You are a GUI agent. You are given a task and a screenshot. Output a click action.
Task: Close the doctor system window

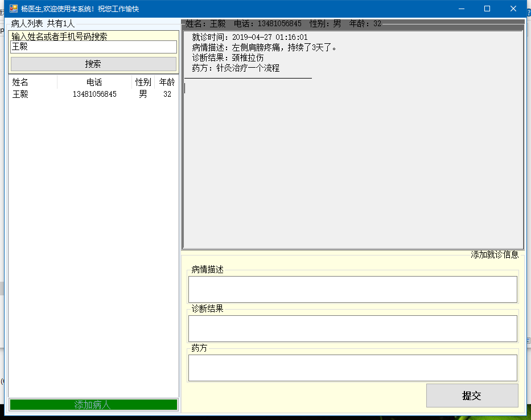pos(513,9)
